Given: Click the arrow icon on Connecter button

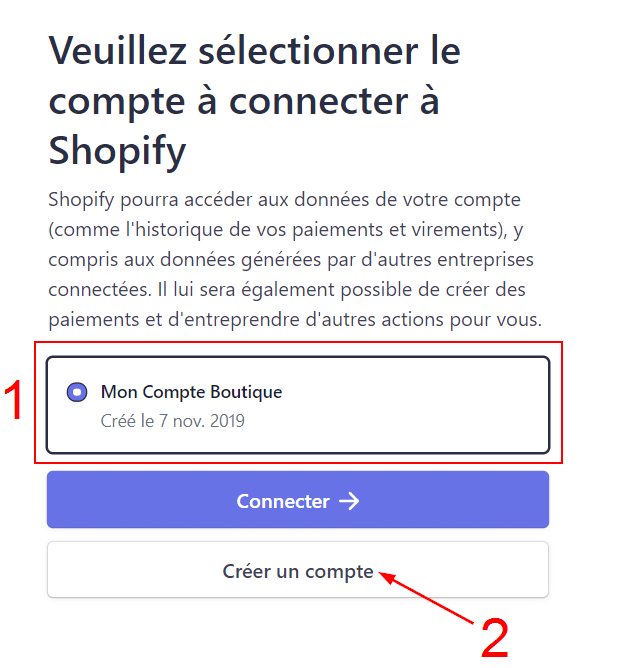Looking at the screenshot, I should 349,501.
